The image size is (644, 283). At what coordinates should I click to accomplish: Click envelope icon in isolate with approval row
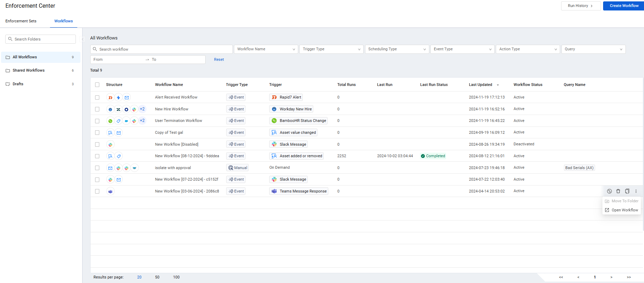pos(110,168)
